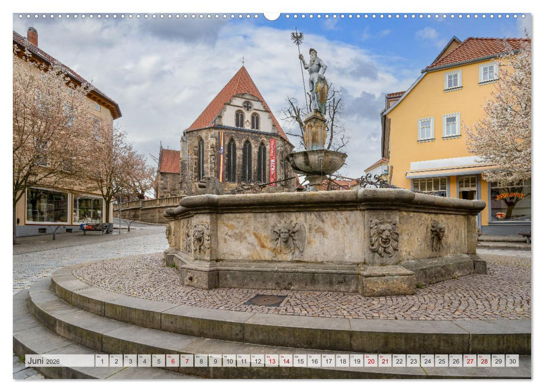544x392 pixels.
Task: Click the final date cell, June 30
Action: coord(513,361)
